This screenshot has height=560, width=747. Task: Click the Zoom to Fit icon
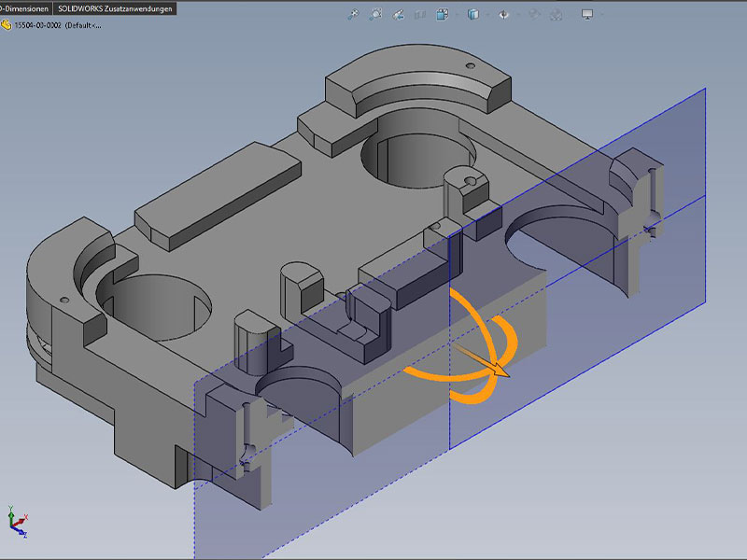353,15
